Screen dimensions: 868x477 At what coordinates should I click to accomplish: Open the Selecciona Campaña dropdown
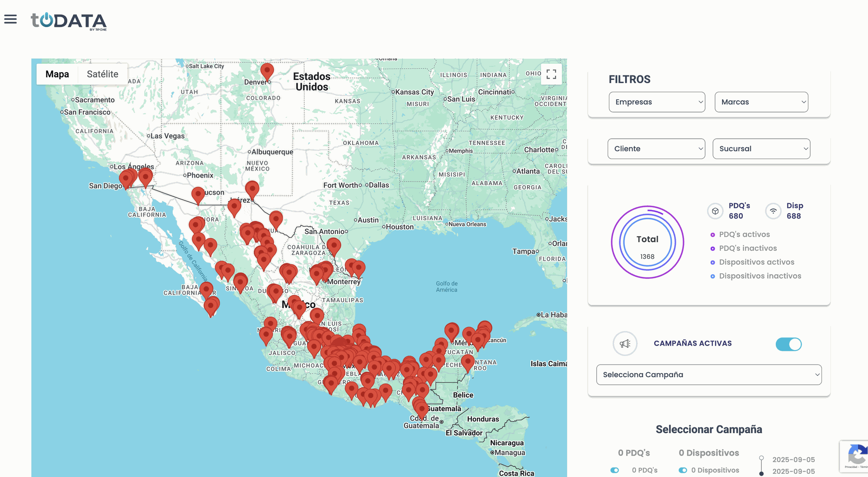(x=709, y=375)
